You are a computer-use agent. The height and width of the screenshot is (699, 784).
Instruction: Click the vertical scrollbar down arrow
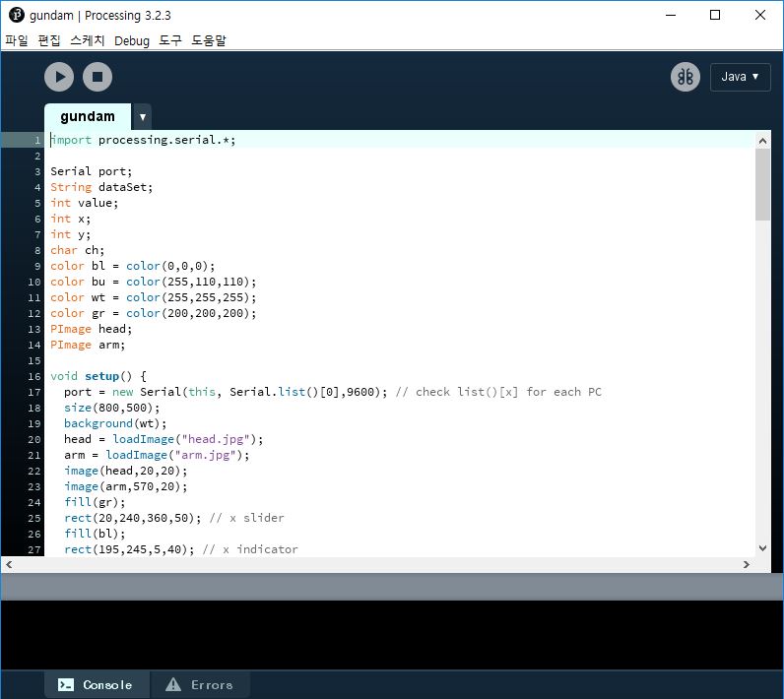[x=762, y=548]
